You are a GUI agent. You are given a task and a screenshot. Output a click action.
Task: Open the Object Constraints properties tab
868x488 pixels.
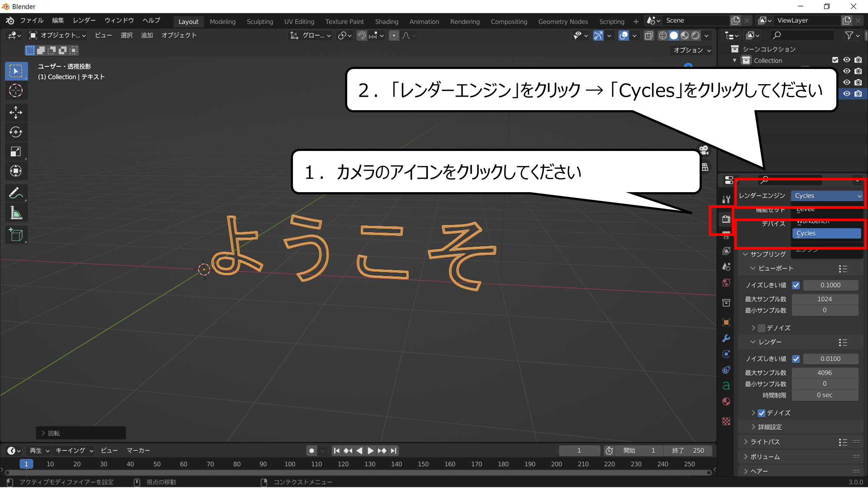click(x=726, y=370)
